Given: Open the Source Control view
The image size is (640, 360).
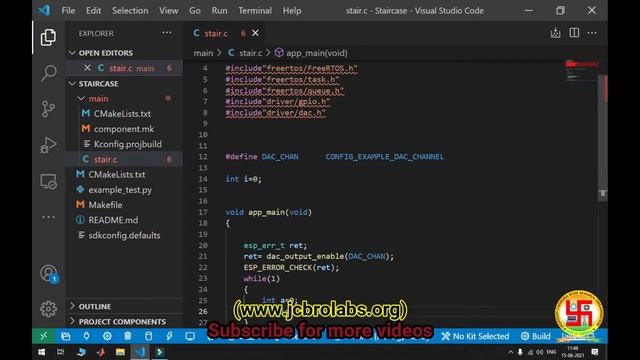Looking at the screenshot, I should tap(48, 109).
